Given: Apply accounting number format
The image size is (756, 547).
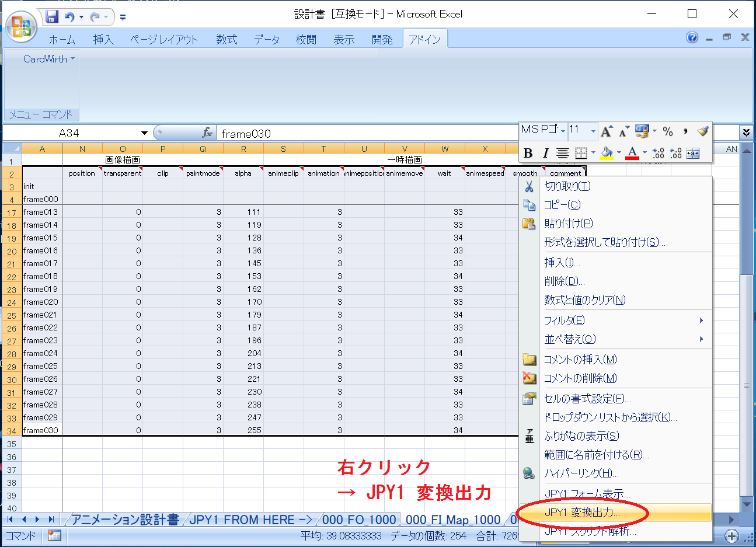Looking at the screenshot, I should click(642, 131).
